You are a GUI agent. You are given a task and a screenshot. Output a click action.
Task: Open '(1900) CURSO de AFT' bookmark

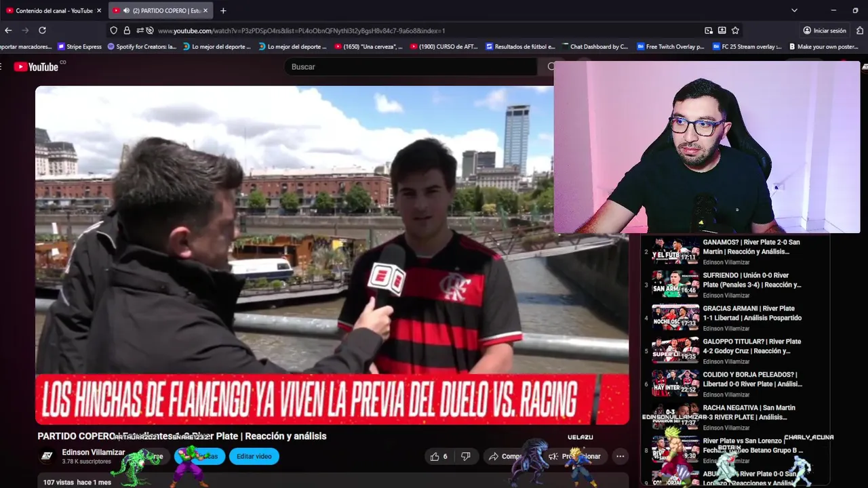pyautogui.click(x=444, y=47)
